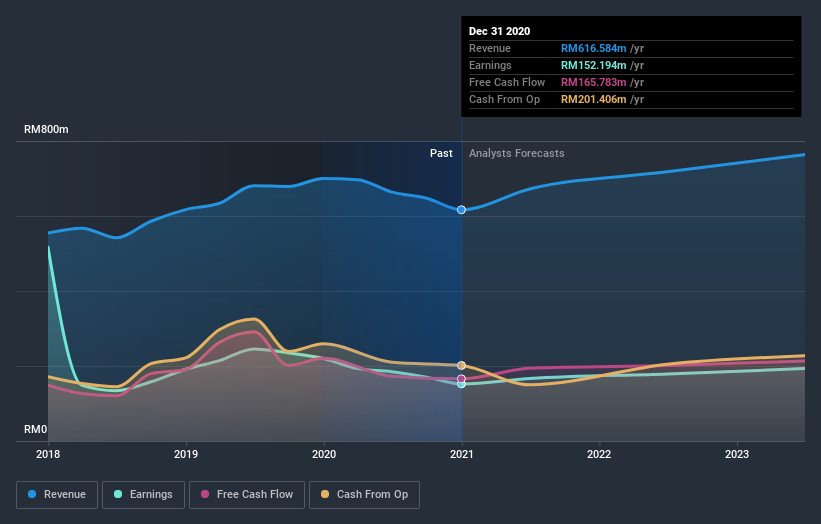The image size is (821, 524).
Task: Click the tooltip's Revenue row label
Action: (x=490, y=48)
